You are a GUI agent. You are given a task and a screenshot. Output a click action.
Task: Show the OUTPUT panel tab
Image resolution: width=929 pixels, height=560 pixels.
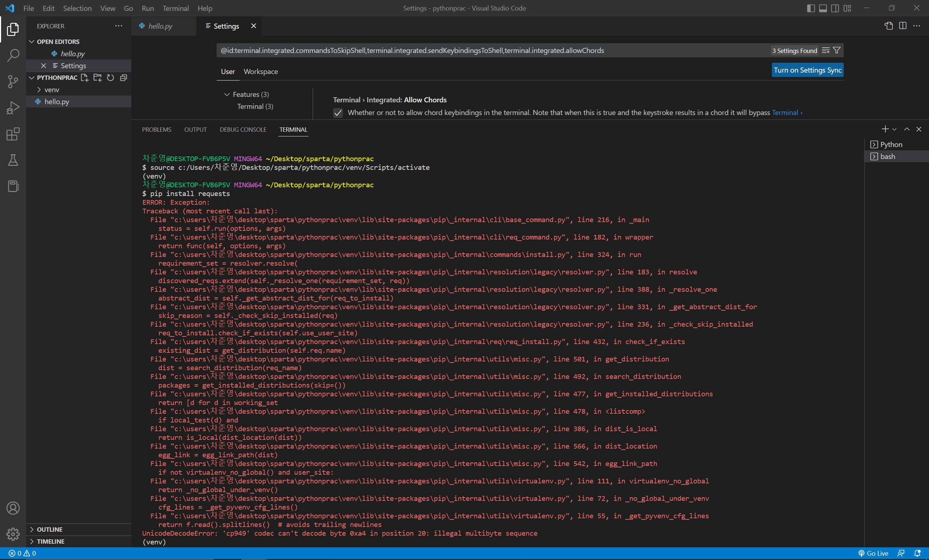pyautogui.click(x=195, y=129)
